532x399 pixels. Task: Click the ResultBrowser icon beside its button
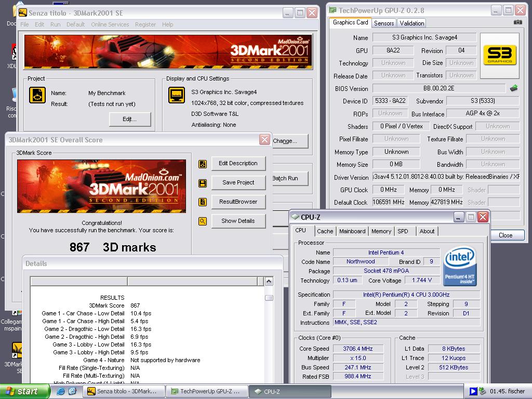[x=203, y=202]
